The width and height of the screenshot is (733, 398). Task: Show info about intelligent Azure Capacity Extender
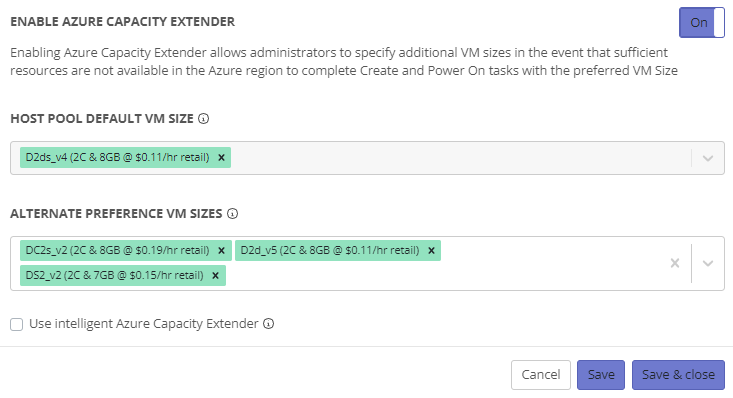[268, 324]
